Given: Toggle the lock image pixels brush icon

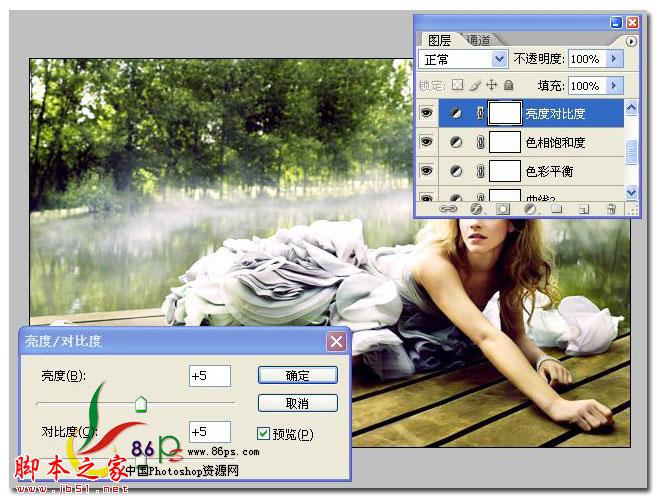Looking at the screenshot, I should pyautogui.click(x=475, y=85).
